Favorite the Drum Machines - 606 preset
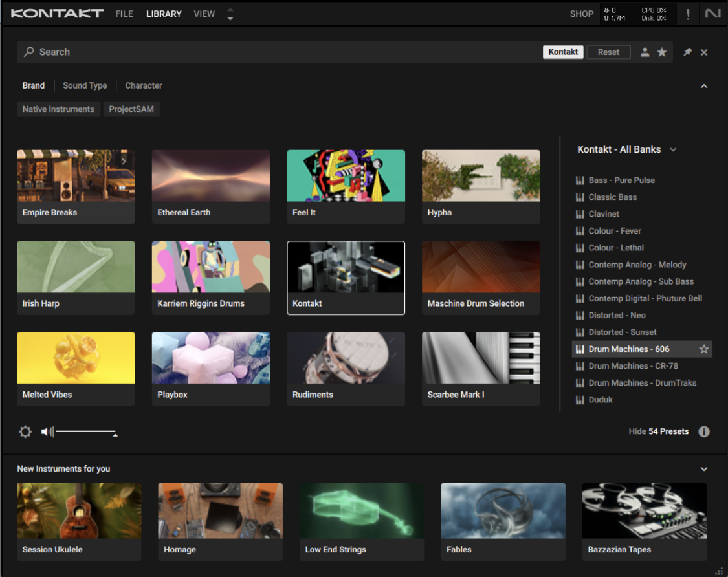Screen dimensions: 728x577 coord(704,349)
